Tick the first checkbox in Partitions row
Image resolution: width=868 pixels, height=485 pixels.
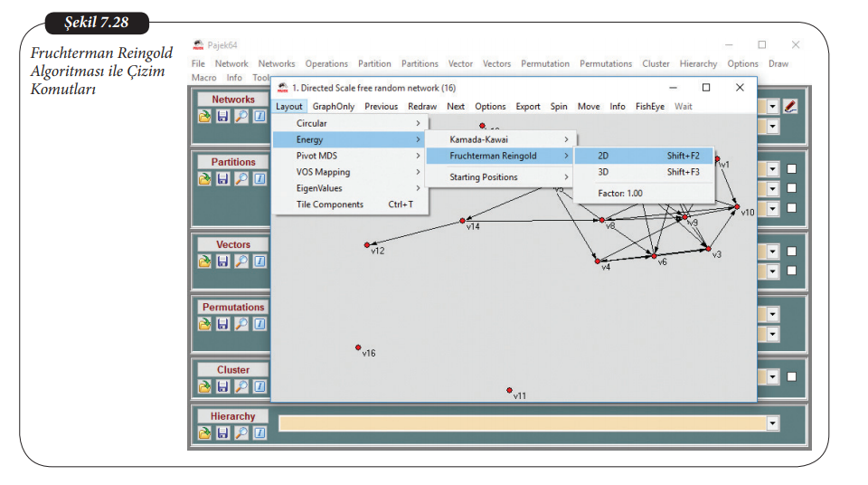[791, 169]
